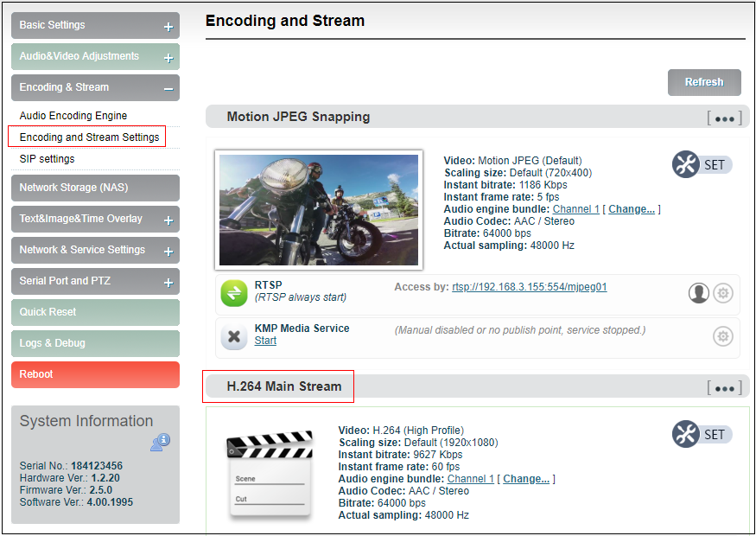The height and width of the screenshot is (536, 756).
Task: Click the System Information user info icon
Action: [160, 442]
